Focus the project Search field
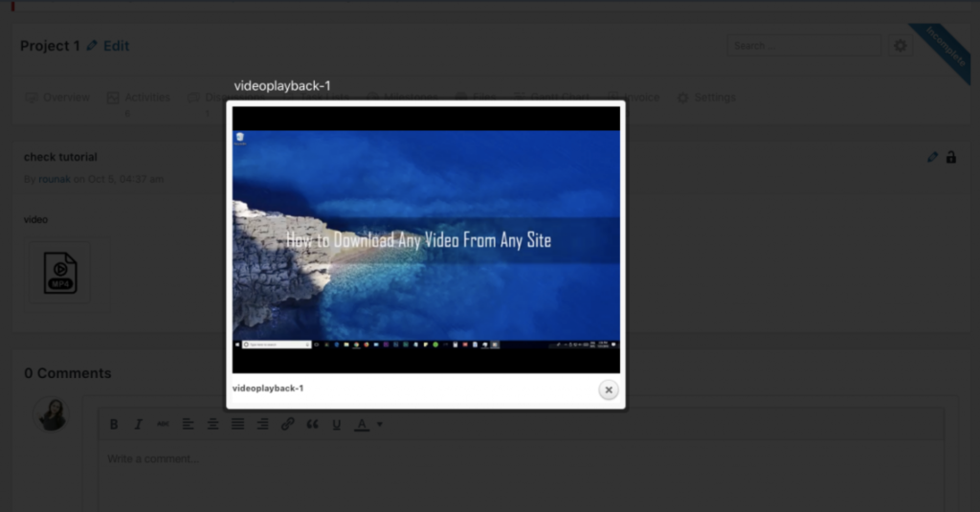This screenshot has width=980, height=512. [x=804, y=46]
